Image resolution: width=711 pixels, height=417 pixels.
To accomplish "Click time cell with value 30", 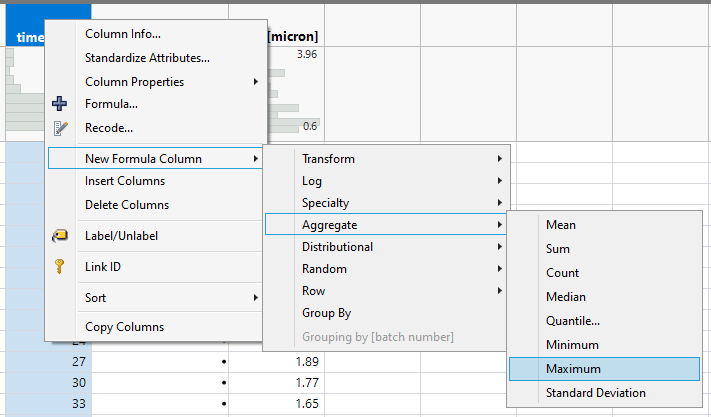I will coord(49,383).
